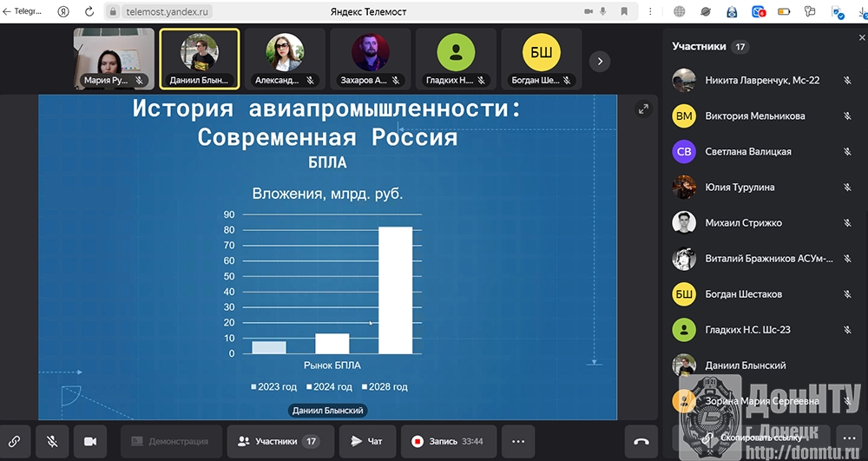
Task: Open the more options menu in toolbar
Action: (x=518, y=441)
